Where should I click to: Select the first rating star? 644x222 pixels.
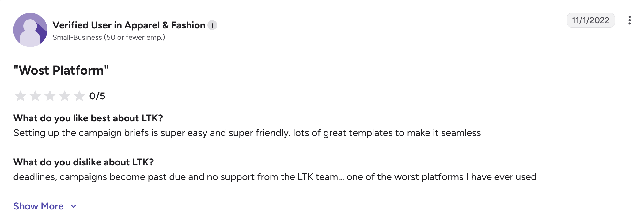pos(21,96)
